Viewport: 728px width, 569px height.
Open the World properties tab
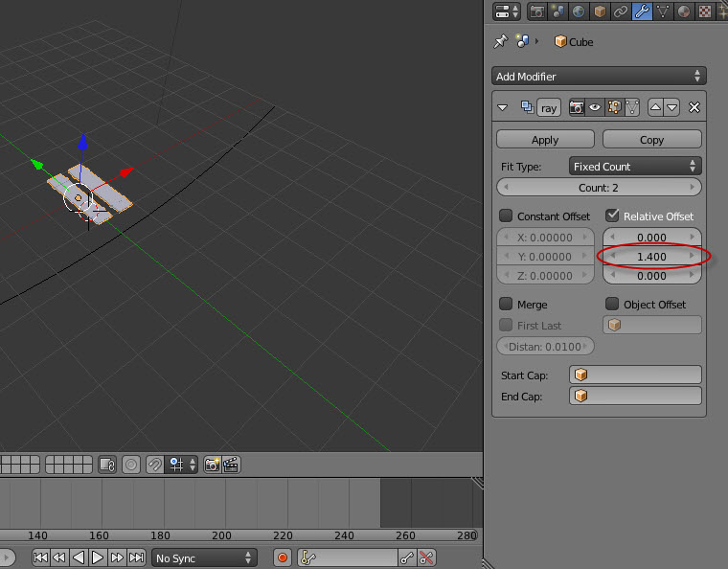pos(578,11)
